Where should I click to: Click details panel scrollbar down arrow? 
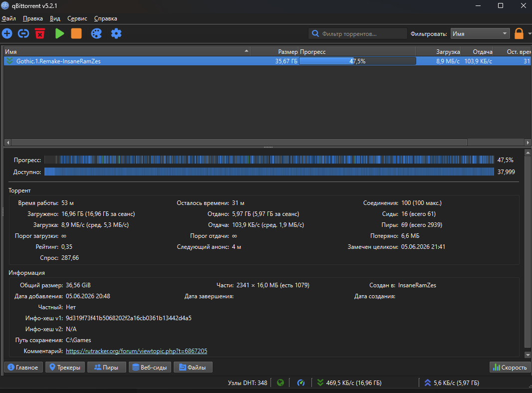click(527, 355)
